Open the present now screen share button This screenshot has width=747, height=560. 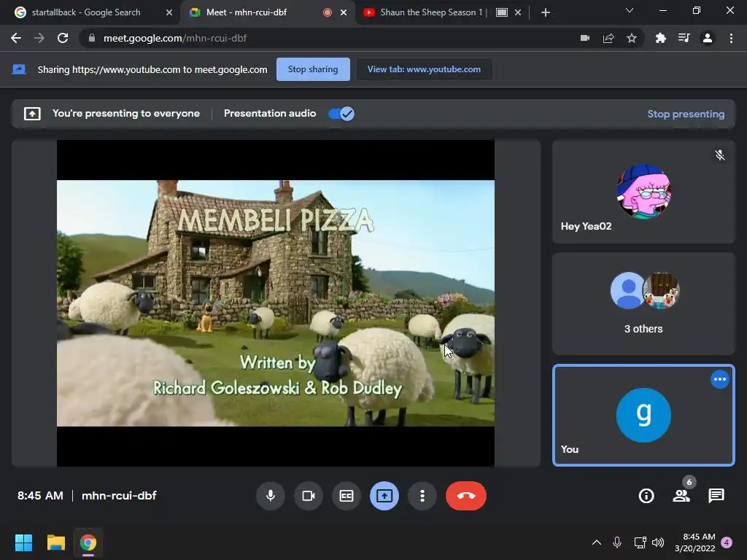[x=384, y=496]
